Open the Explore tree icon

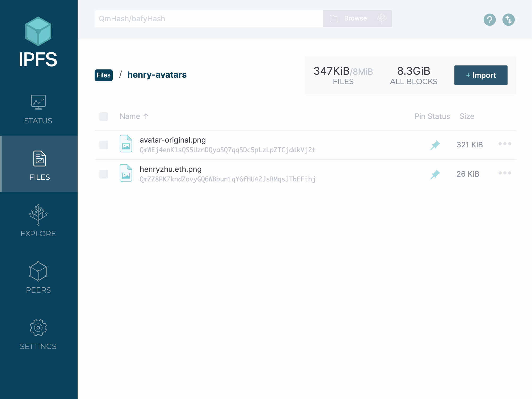38,215
